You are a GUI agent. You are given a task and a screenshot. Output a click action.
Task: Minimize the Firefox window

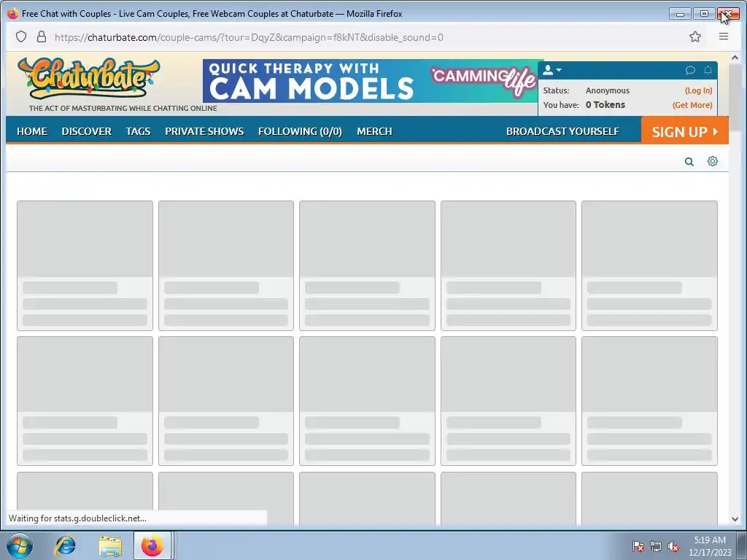click(x=680, y=14)
